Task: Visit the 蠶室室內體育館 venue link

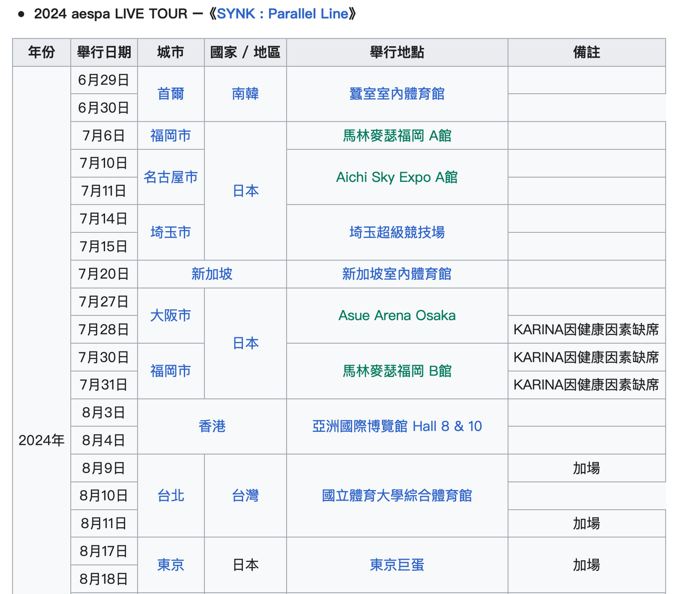Action: coord(396,93)
